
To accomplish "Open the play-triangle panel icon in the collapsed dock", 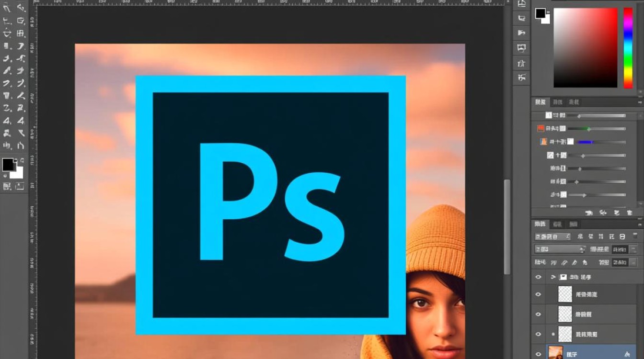I will (x=521, y=33).
